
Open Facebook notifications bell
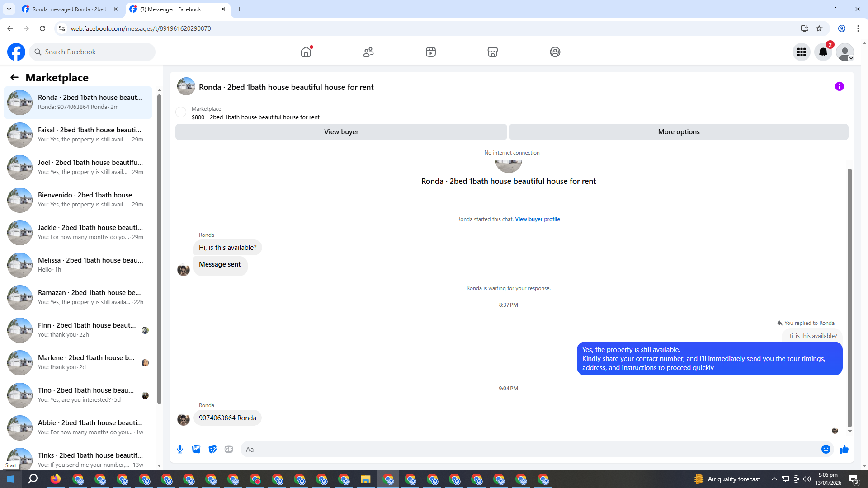(823, 52)
